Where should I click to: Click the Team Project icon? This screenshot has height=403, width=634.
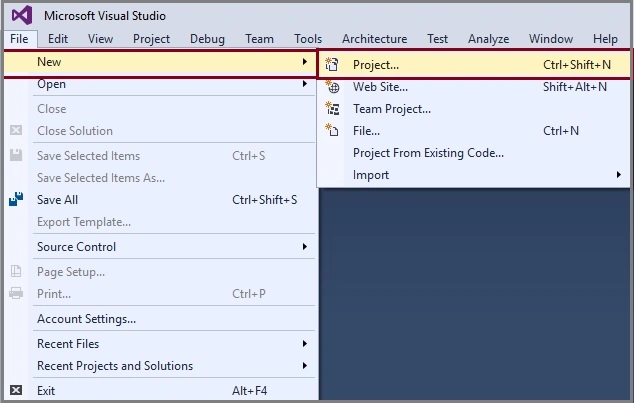point(332,108)
